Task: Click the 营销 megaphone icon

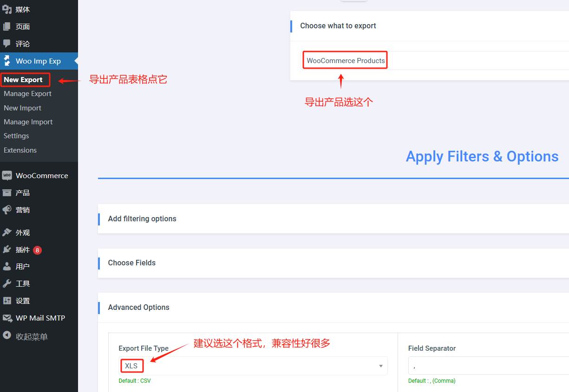Action: pyautogui.click(x=7, y=210)
